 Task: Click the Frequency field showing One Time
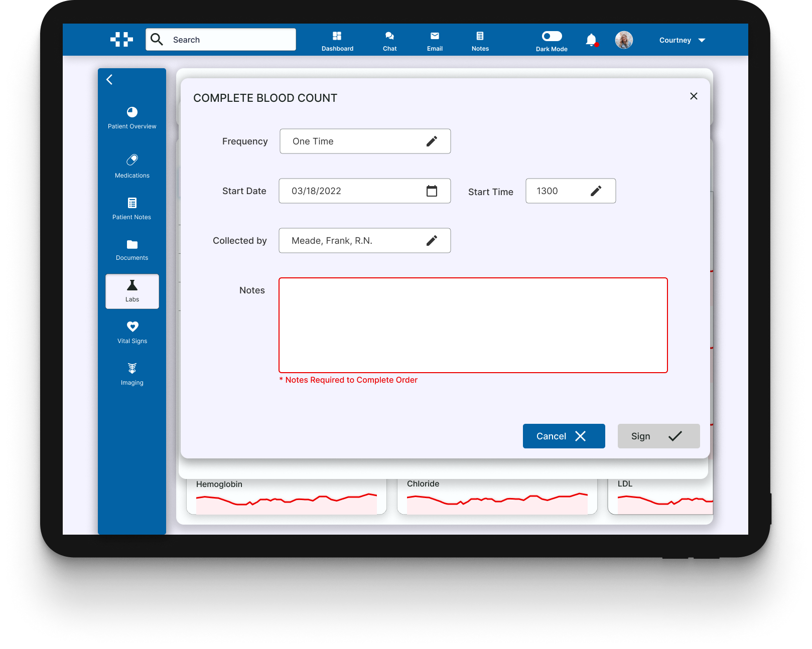click(365, 141)
